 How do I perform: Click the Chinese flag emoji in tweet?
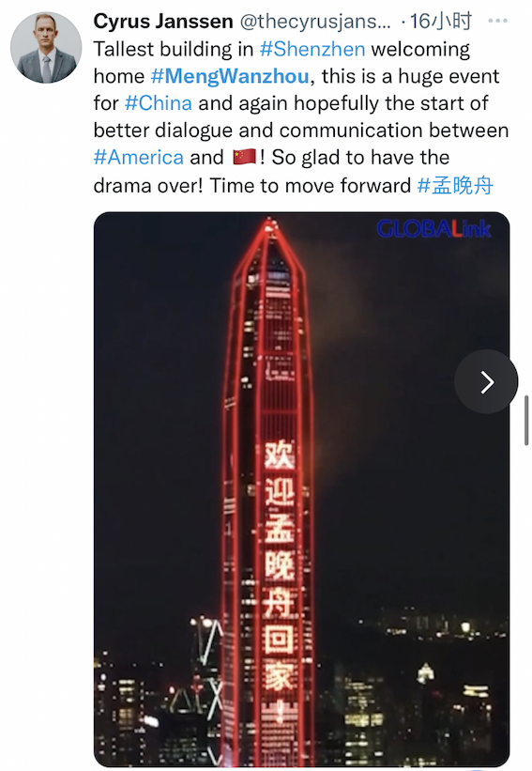pos(244,158)
